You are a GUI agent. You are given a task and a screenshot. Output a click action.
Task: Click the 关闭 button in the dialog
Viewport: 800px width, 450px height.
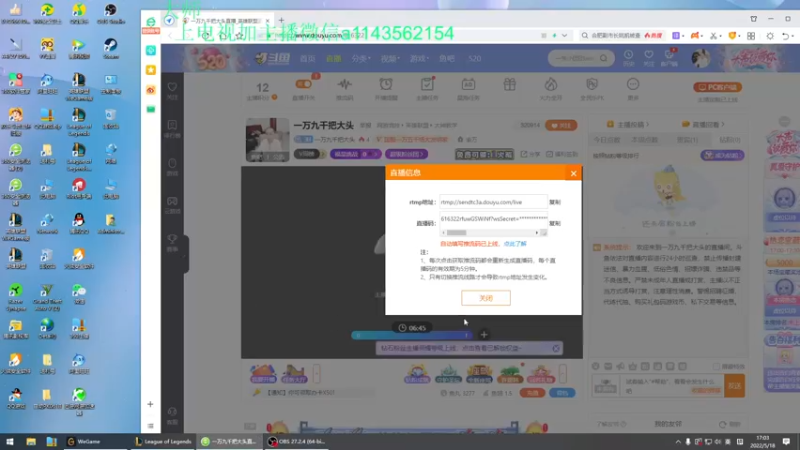coord(486,297)
